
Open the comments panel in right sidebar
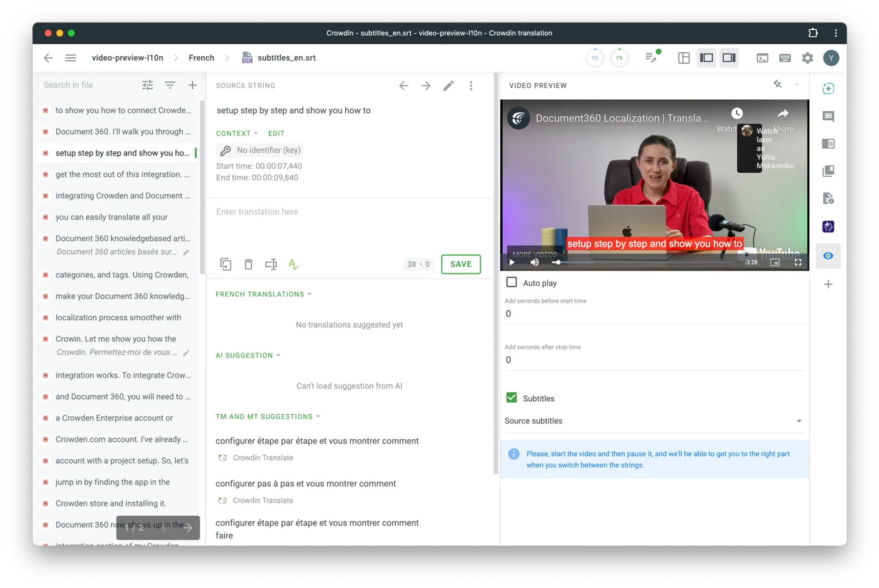tap(828, 116)
